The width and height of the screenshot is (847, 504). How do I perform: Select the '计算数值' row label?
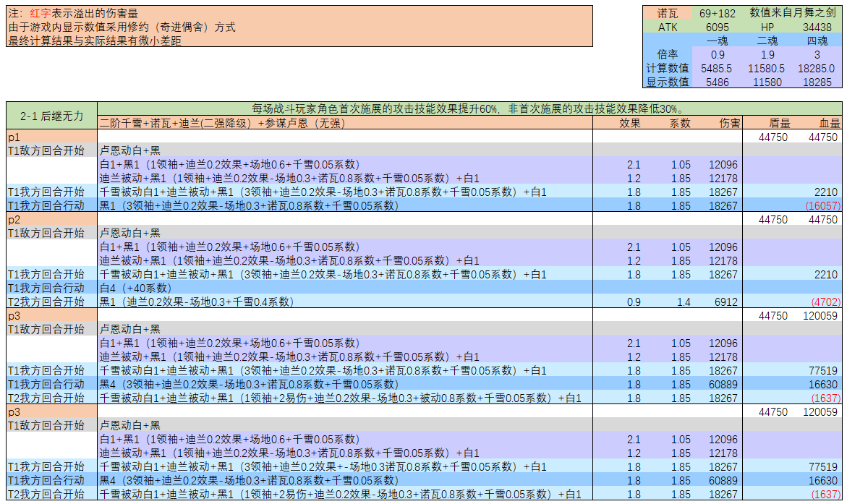coord(668,68)
